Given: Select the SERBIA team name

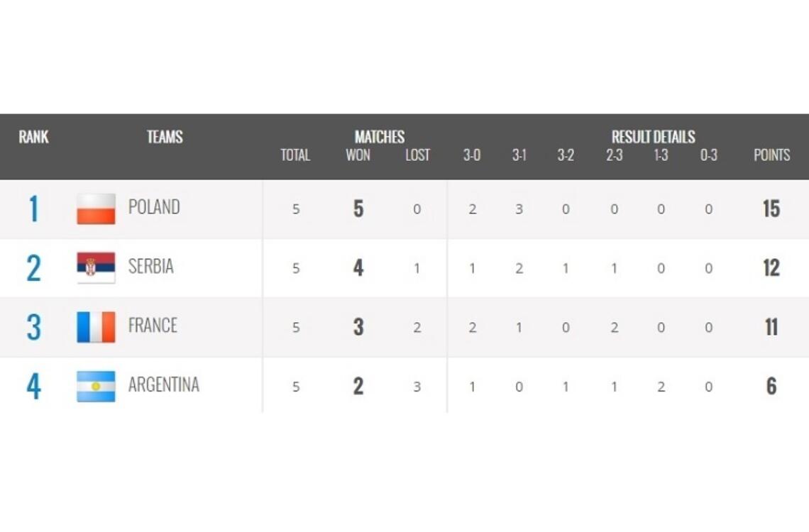Looking at the screenshot, I should [x=150, y=267].
